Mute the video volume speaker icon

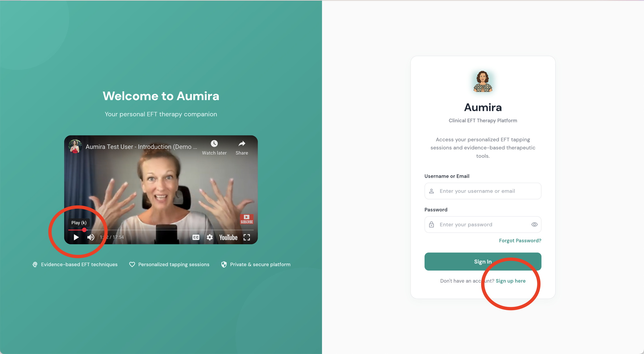pyautogui.click(x=91, y=237)
